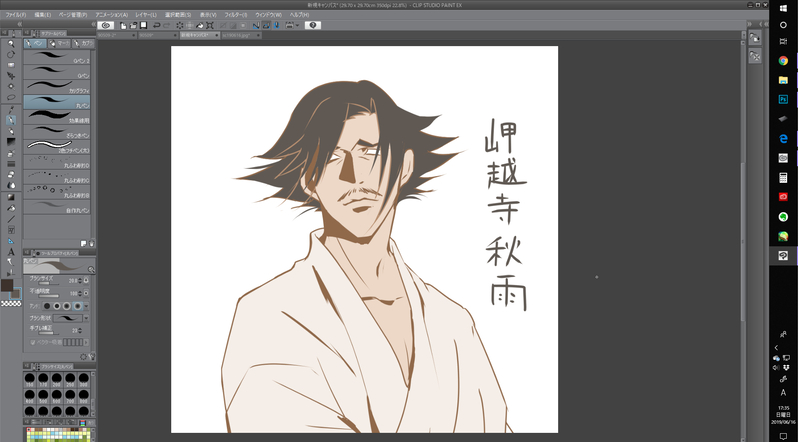Open Photoshop from the Windows taskbar
This screenshot has width=800, height=442.
(783, 100)
